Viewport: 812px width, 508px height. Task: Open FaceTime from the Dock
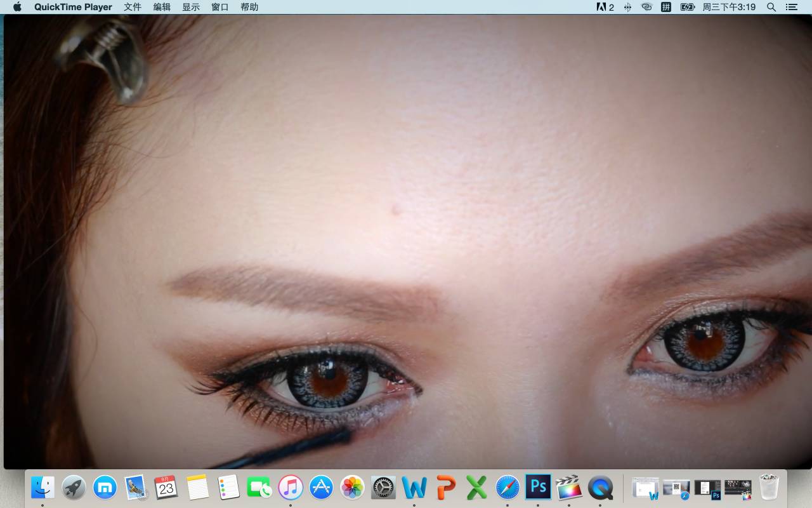tap(259, 488)
